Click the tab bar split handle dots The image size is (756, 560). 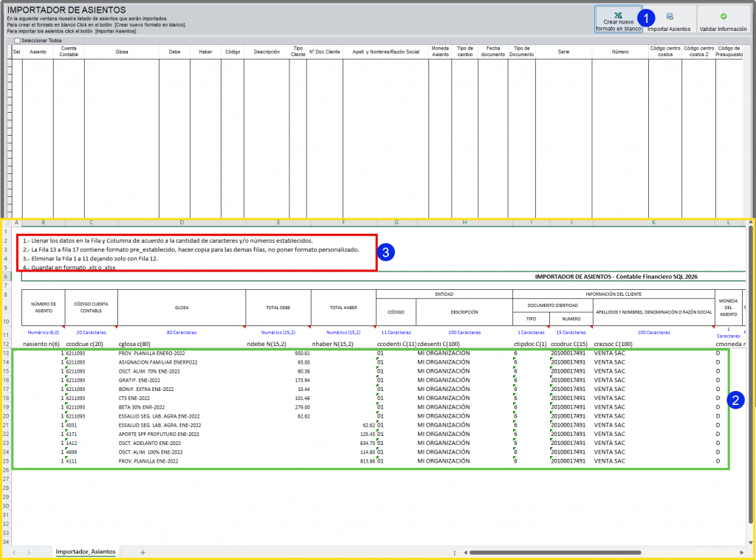tap(455, 553)
